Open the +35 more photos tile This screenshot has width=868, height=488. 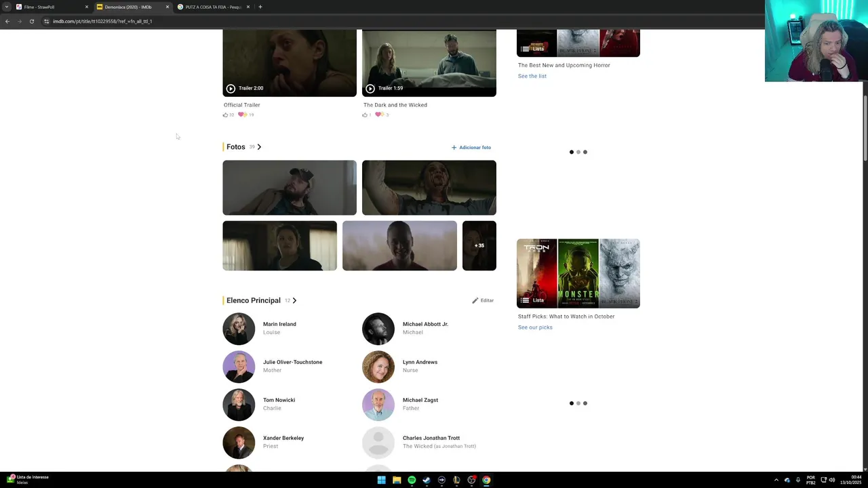click(x=479, y=245)
